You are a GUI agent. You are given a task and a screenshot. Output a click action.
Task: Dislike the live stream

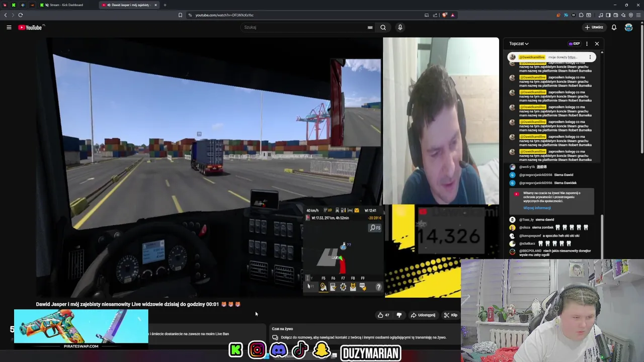point(399,315)
